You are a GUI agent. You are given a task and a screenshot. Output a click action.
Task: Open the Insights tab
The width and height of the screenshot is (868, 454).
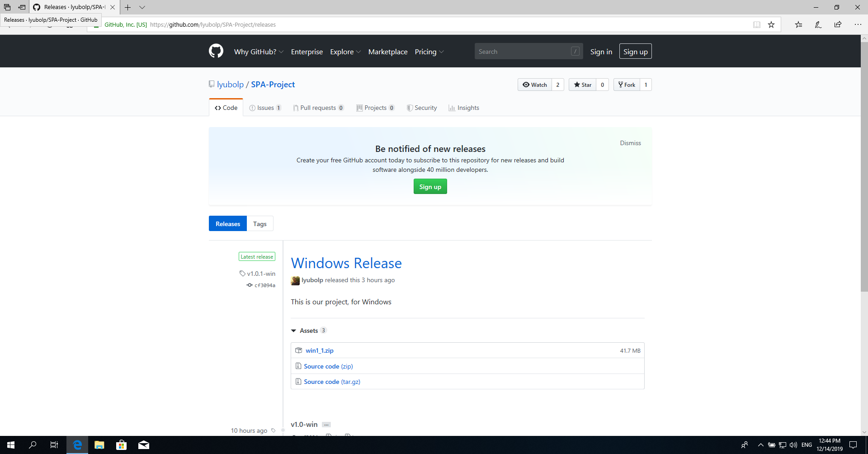click(464, 108)
